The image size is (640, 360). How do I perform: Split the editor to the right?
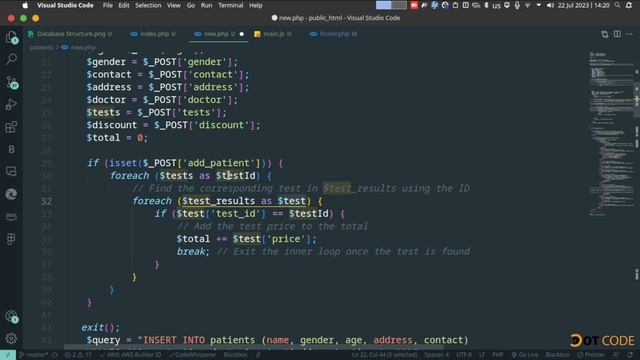[x=617, y=34]
